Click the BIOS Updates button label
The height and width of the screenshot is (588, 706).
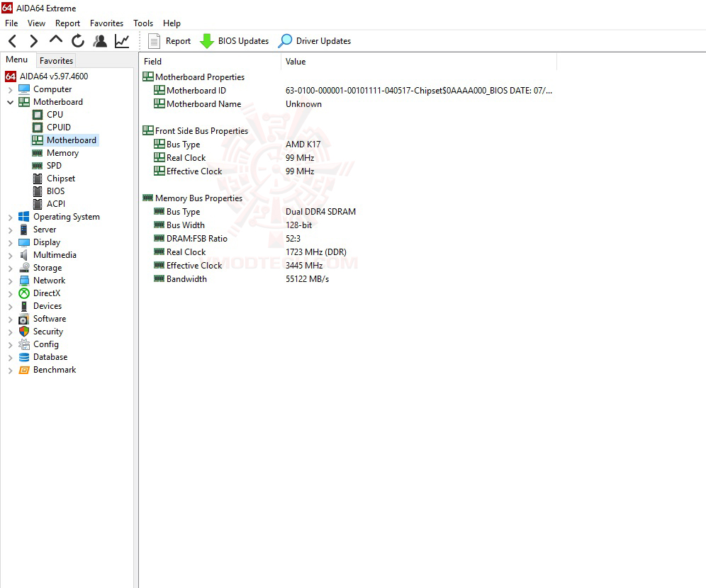[244, 41]
